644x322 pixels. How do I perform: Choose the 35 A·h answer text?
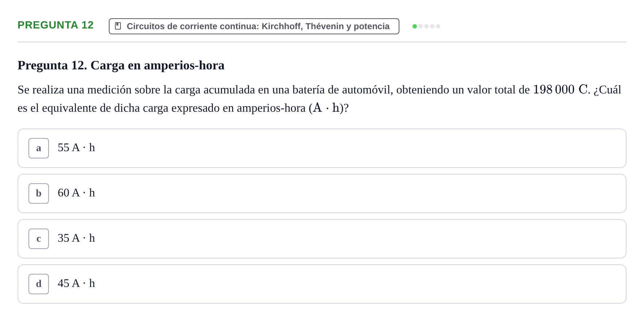[x=76, y=238]
